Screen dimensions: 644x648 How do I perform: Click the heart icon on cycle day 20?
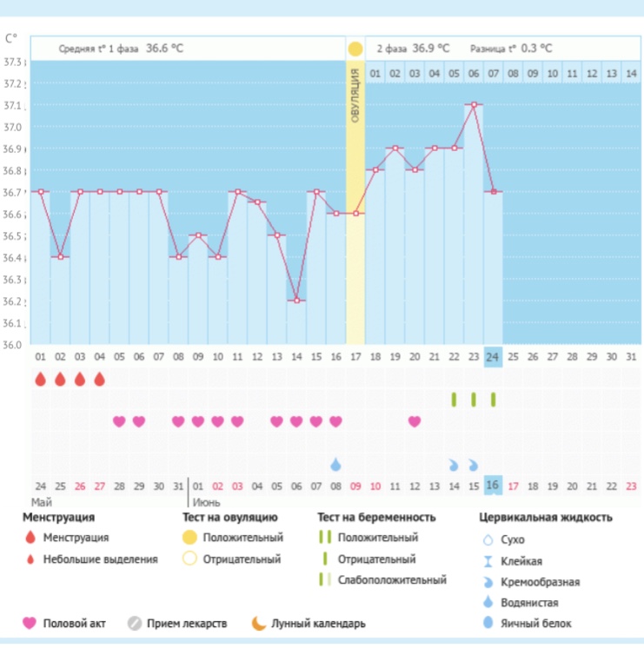point(415,421)
